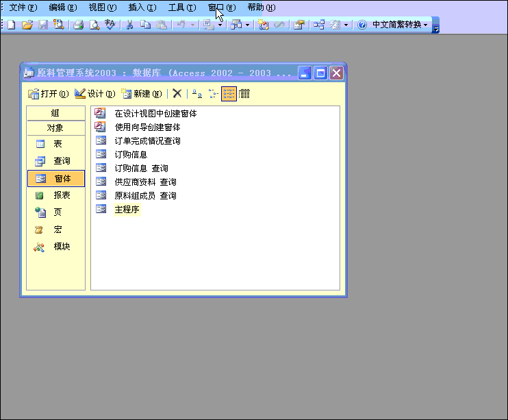Select 在设计视图中创建窗体 entry
The height and width of the screenshot is (420, 508).
pyautogui.click(x=146, y=114)
